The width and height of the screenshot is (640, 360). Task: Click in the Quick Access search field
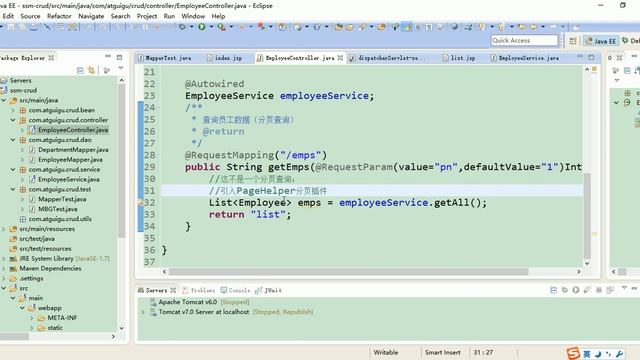pos(524,40)
